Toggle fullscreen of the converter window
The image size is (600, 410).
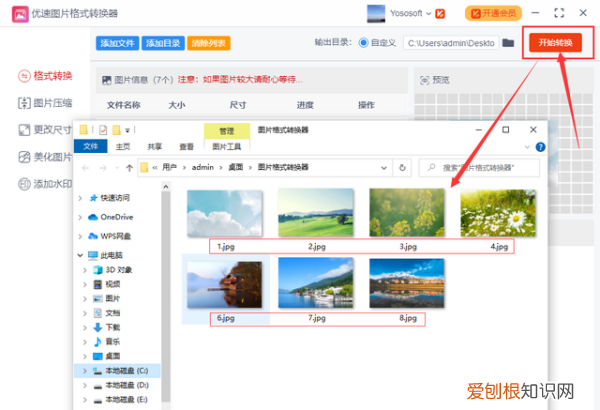[559, 13]
